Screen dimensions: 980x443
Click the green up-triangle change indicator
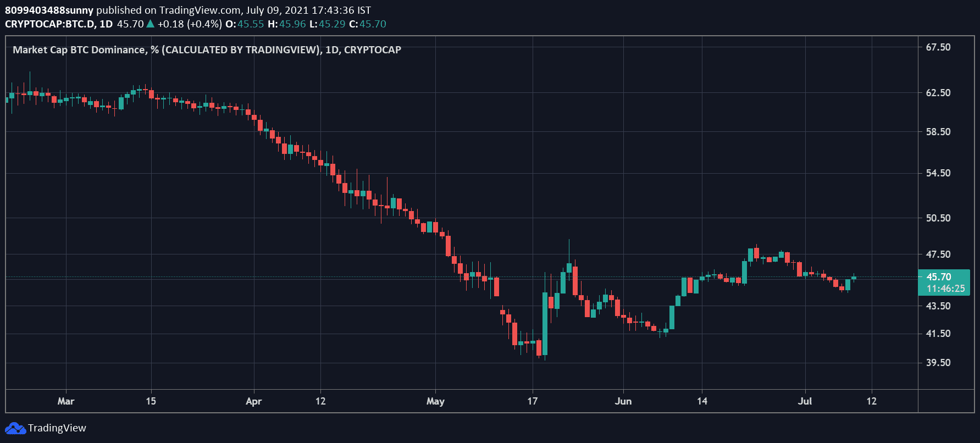pos(150,24)
